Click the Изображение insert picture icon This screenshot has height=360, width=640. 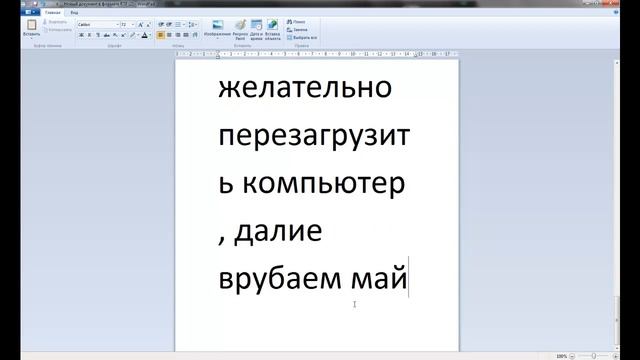pyautogui.click(x=218, y=25)
